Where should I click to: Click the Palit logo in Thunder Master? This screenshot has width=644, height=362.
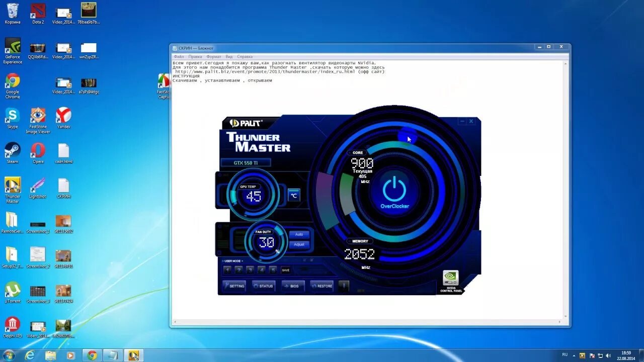click(x=246, y=123)
